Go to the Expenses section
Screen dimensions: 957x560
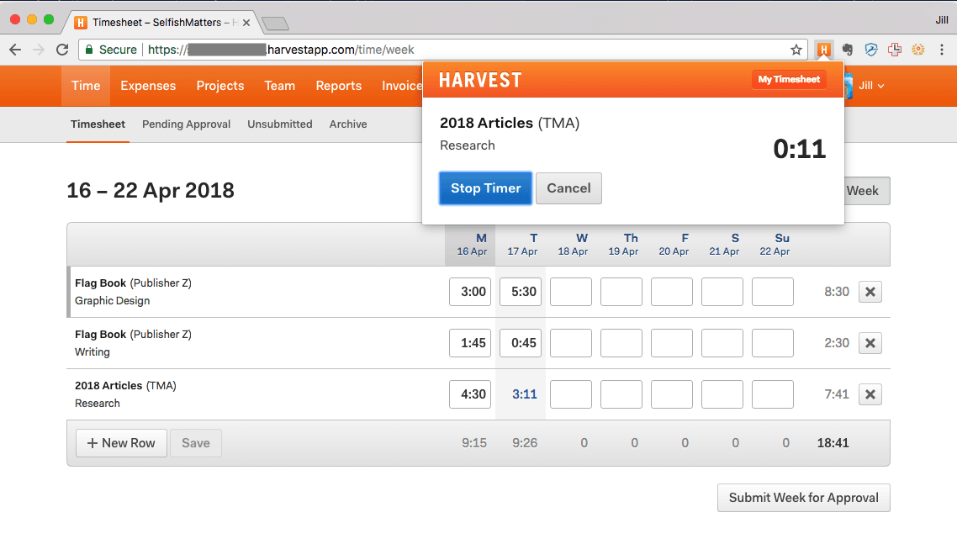[x=148, y=86]
